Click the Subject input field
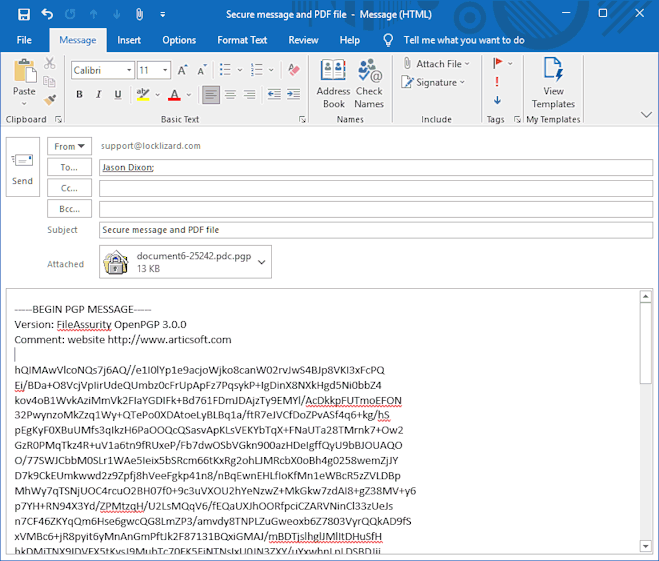This screenshot has width=659, height=561. (x=376, y=230)
